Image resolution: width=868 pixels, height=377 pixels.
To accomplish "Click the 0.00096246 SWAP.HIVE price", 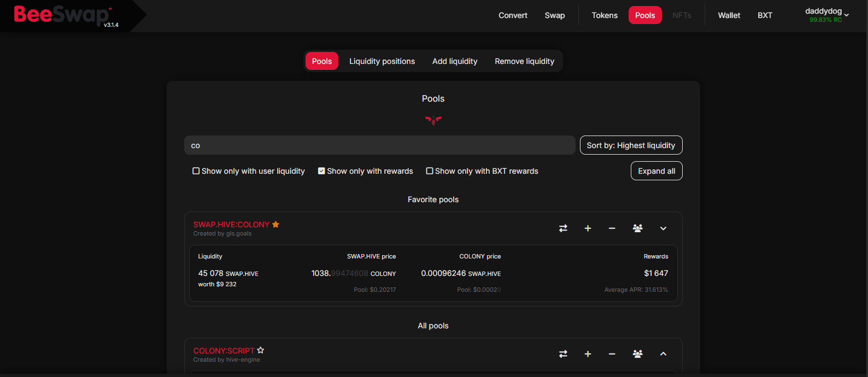I will [461, 273].
